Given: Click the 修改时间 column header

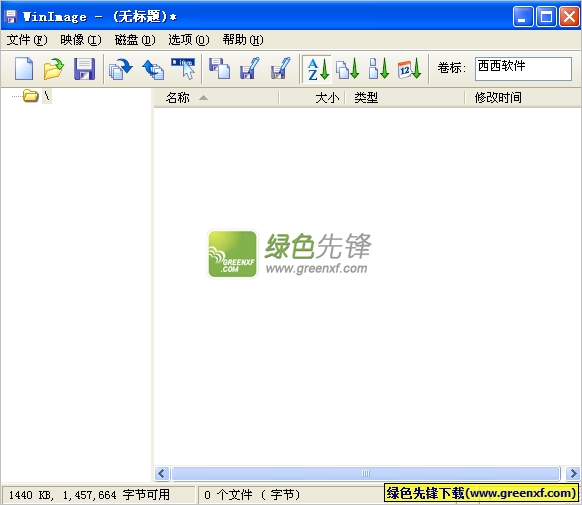Looking at the screenshot, I should (523, 98).
